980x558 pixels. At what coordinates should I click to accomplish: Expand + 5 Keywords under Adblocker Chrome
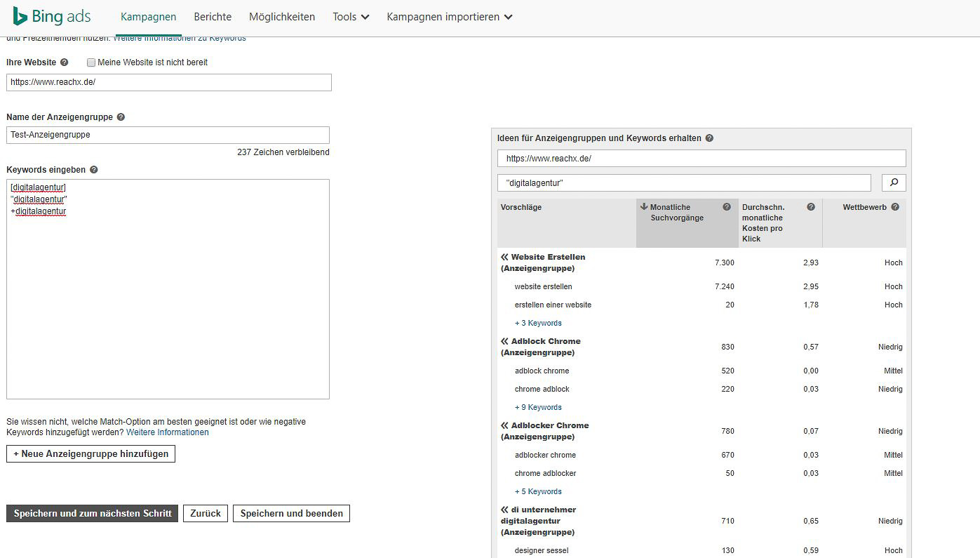tap(538, 491)
